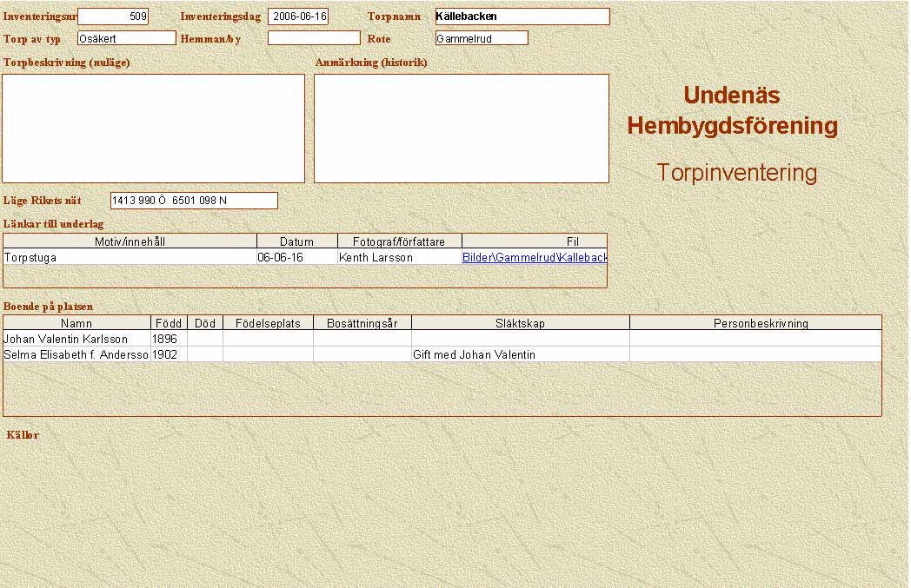Click inside the Torpbeskrivning text area

[153, 128]
